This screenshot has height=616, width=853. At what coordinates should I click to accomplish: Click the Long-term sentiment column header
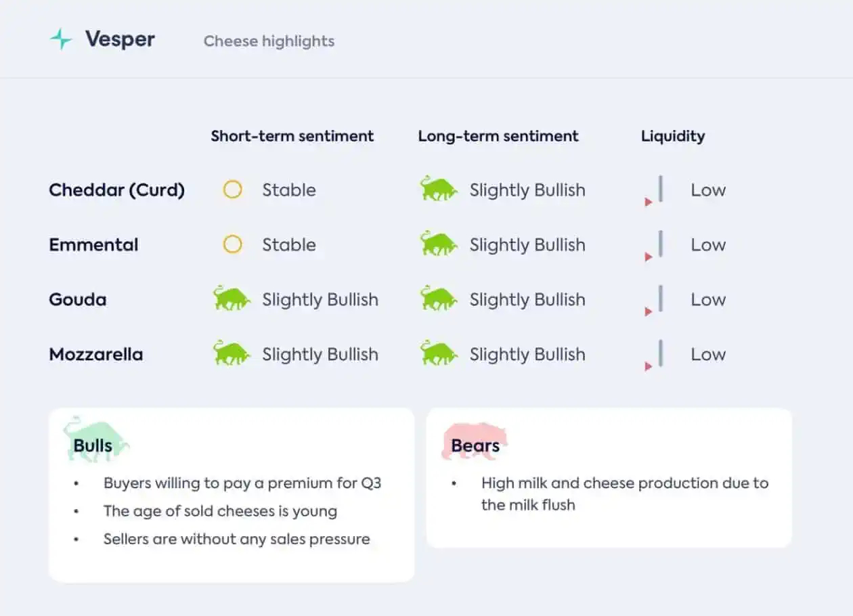tap(498, 136)
